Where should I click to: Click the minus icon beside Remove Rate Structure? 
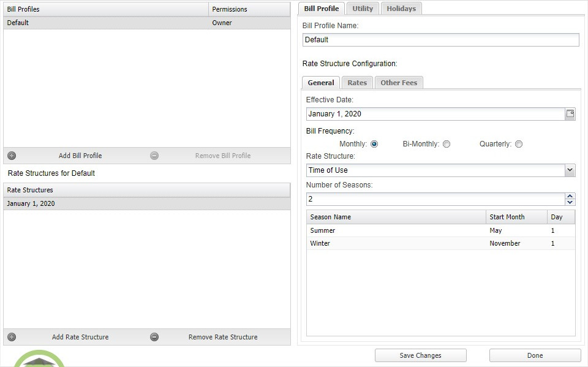coord(154,337)
